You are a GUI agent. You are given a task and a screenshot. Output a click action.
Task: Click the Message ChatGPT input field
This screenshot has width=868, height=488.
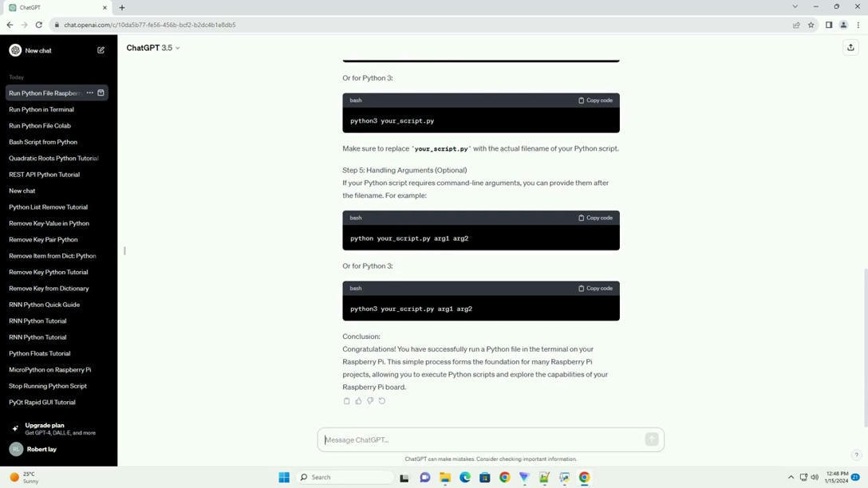point(479,439)
